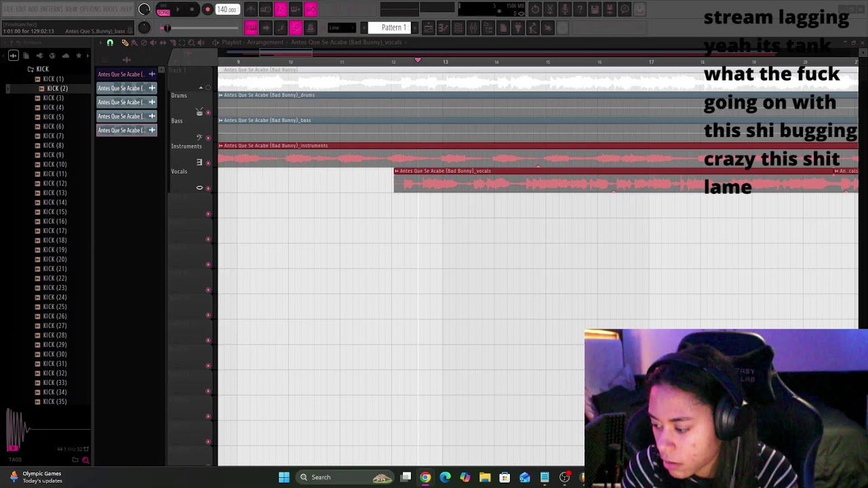
Task: Toggle the pink step edit button
Action: click(281, 28)
